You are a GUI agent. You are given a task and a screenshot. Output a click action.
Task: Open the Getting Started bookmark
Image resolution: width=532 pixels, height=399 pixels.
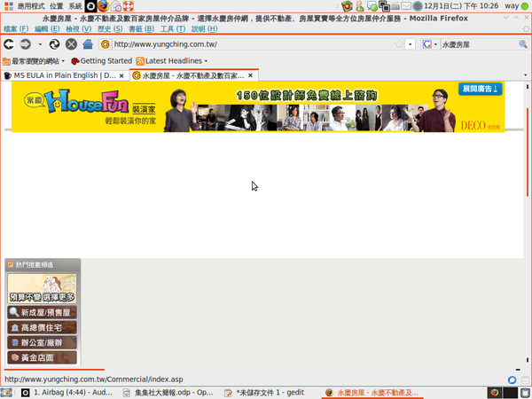(x=101, y=61)
